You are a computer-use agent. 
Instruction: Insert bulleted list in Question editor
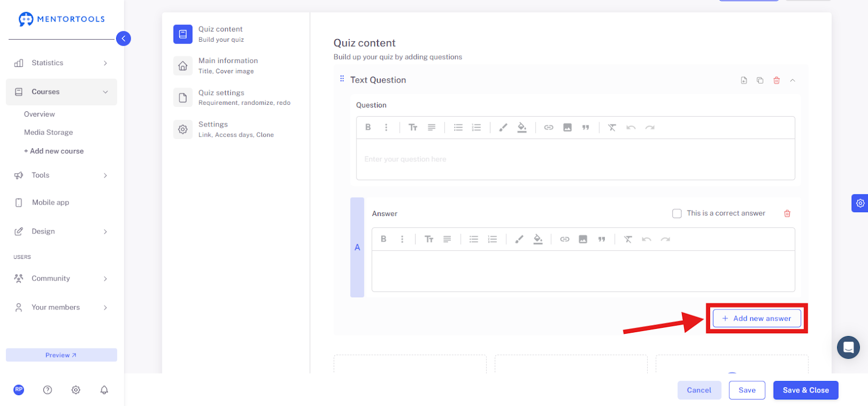coord(458,127)
